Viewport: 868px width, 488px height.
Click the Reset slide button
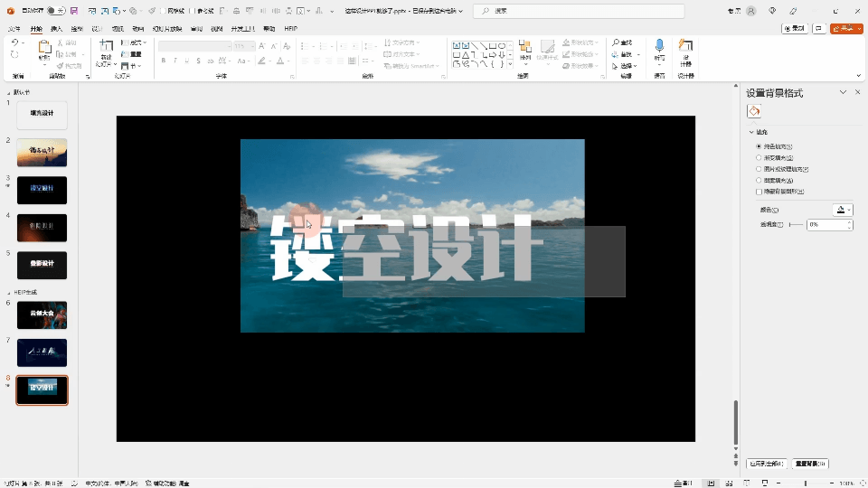(x=131, y=54)
